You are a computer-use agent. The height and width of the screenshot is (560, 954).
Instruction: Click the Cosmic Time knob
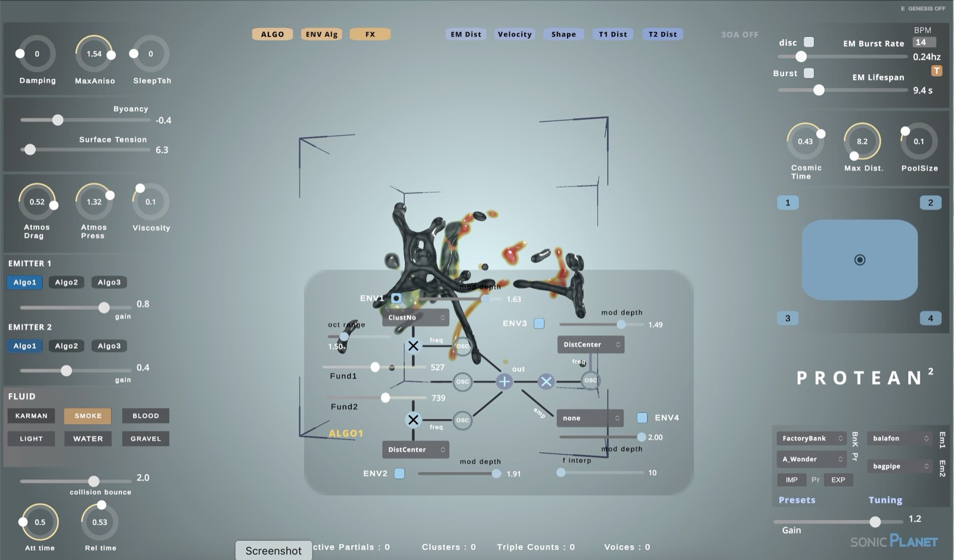coord(806,142)
